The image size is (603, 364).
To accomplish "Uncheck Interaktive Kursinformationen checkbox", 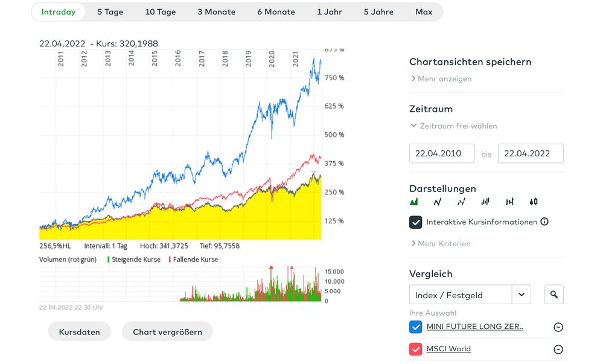I will (416, 222).
